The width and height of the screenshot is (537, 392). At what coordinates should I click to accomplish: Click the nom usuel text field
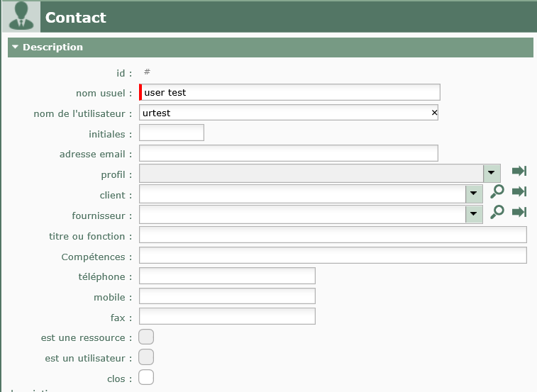[x=291, y=92]
